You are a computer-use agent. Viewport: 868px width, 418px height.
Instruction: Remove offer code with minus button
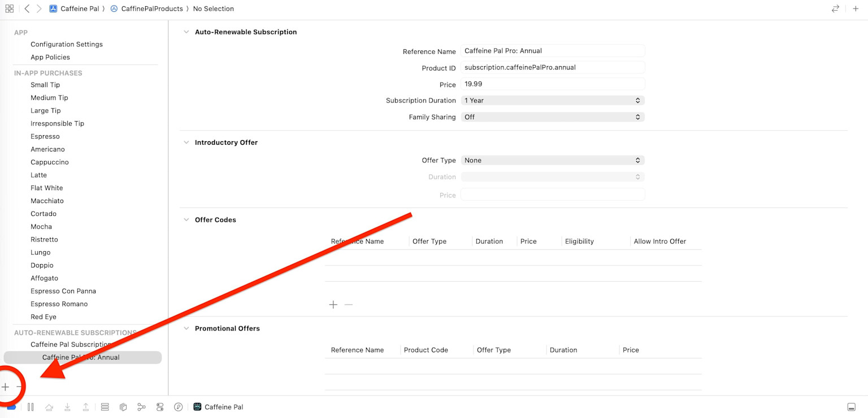[x=349, y=304]
